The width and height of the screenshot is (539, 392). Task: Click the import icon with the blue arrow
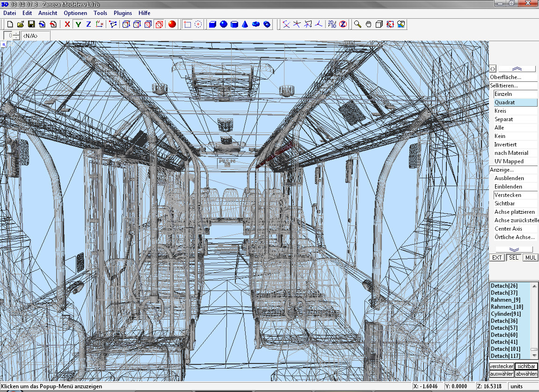point(42,24)
